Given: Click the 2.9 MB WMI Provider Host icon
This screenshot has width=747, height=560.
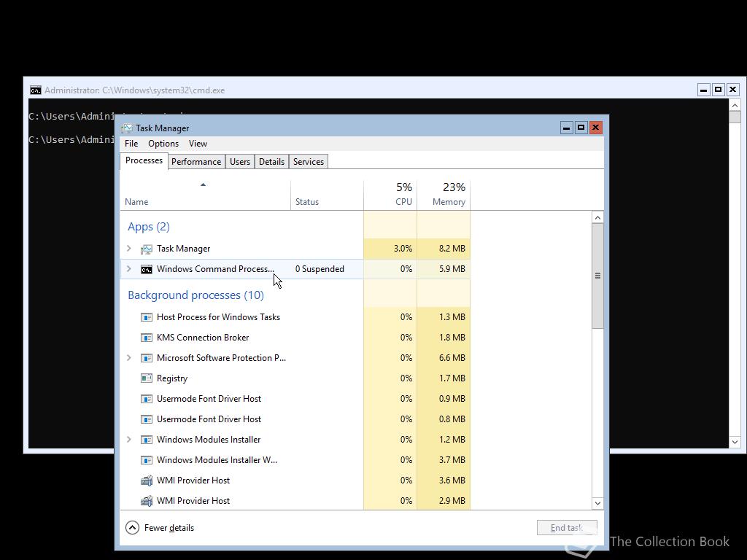Looking at the screenshot, I should (146, 501).
